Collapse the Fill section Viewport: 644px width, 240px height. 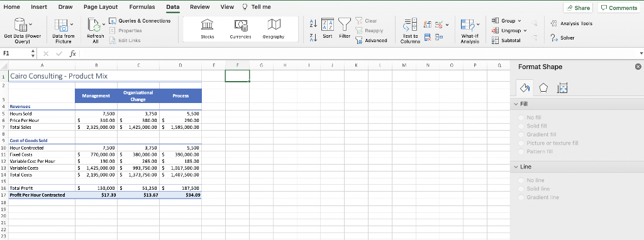click(516, 104)
